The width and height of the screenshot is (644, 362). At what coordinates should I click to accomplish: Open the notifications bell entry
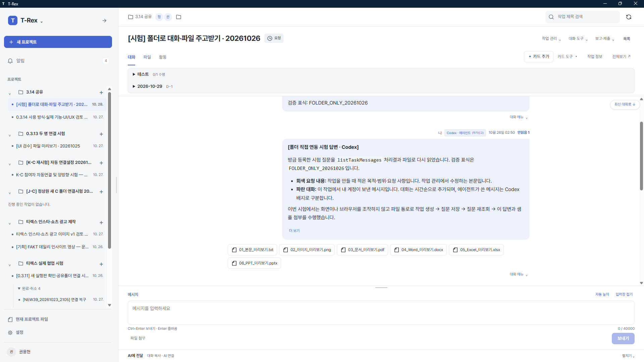58,61
